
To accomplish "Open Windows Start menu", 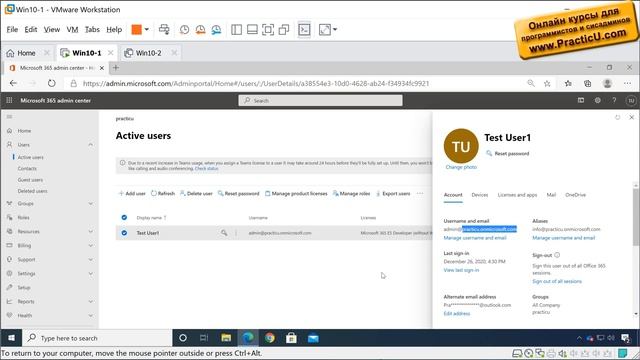I will [x=11, y=338].
